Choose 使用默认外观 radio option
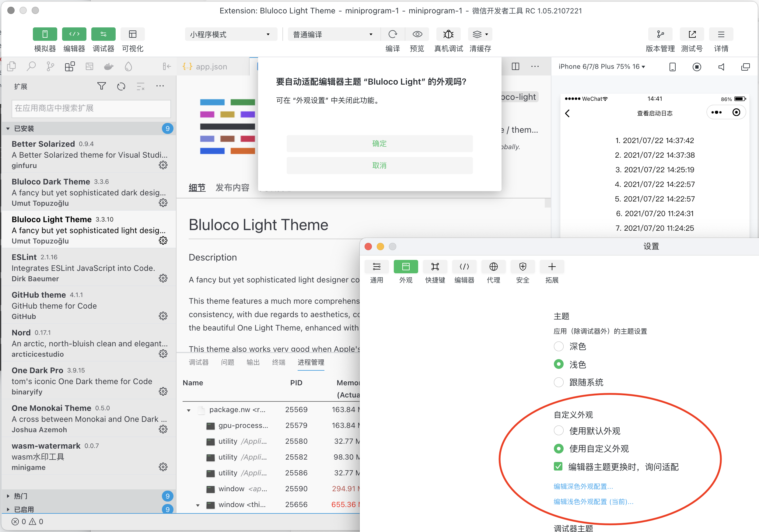Image resolution: width=759 pixels, height=532 pixels. pos(558,430)
